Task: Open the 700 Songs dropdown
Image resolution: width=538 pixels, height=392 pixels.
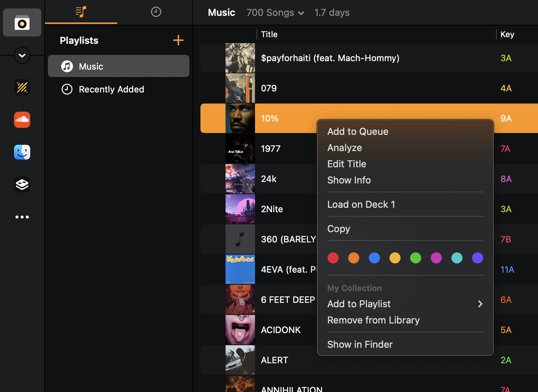Action: [275, 13]
